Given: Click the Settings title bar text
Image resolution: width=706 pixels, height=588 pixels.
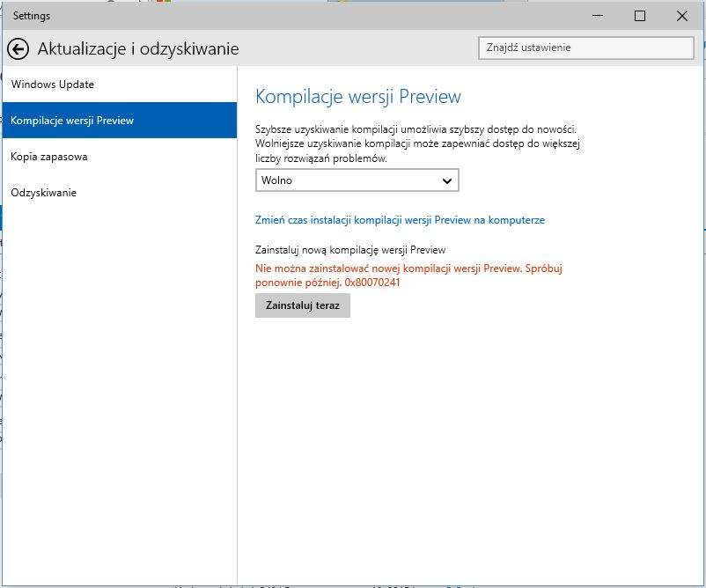Looking at the screenshot, I should [x=32, y=16].
